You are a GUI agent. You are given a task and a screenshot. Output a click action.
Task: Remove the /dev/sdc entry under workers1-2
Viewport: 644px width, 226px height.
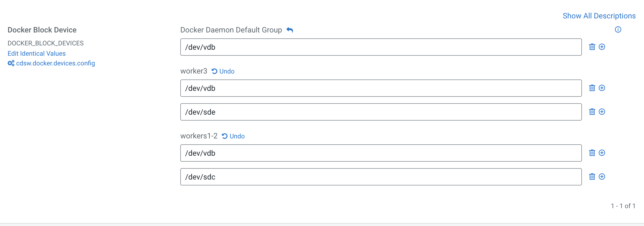click(593, 177)
